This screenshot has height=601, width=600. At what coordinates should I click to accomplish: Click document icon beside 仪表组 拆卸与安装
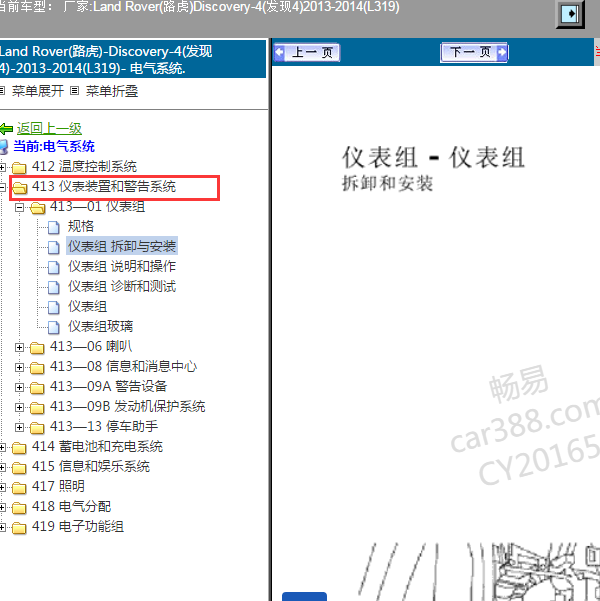(x=54, y=248)
